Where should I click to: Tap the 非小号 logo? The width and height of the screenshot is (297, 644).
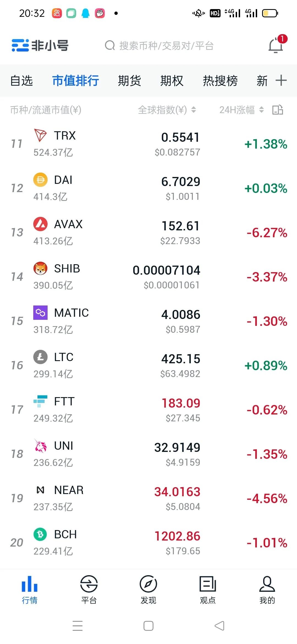[40, 45]
